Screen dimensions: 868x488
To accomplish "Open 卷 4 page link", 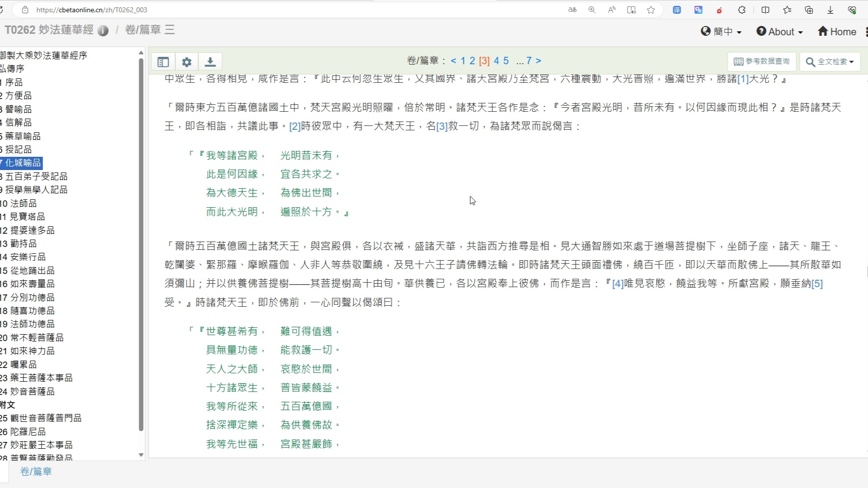I will click(x=496, y=61).
